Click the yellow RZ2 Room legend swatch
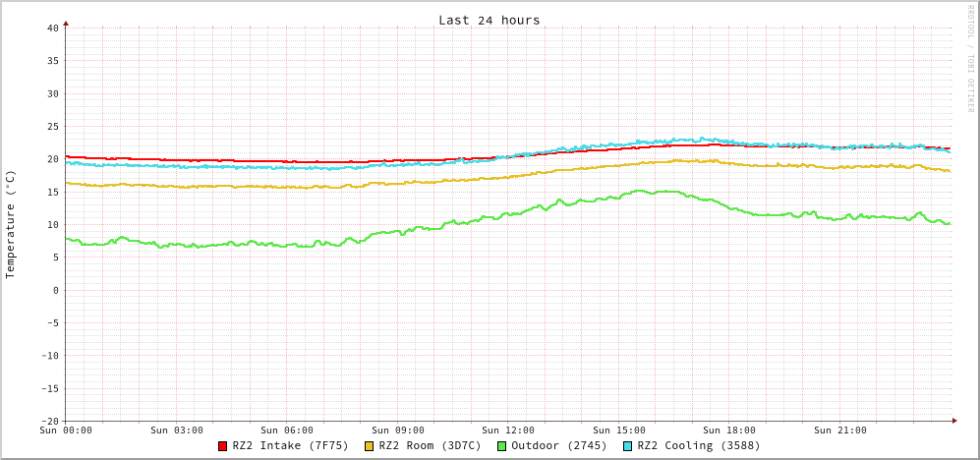 click(x=370, y=446)
